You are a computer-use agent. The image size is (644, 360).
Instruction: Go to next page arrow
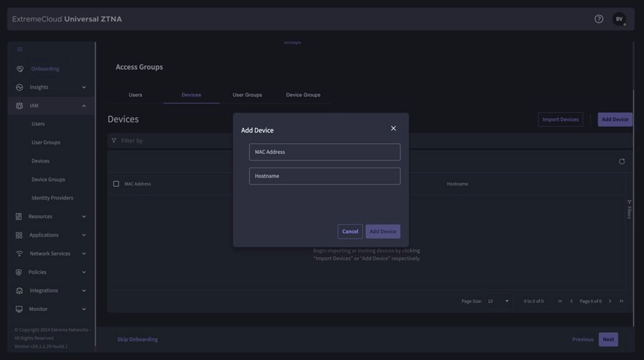[x=610, y=301]
